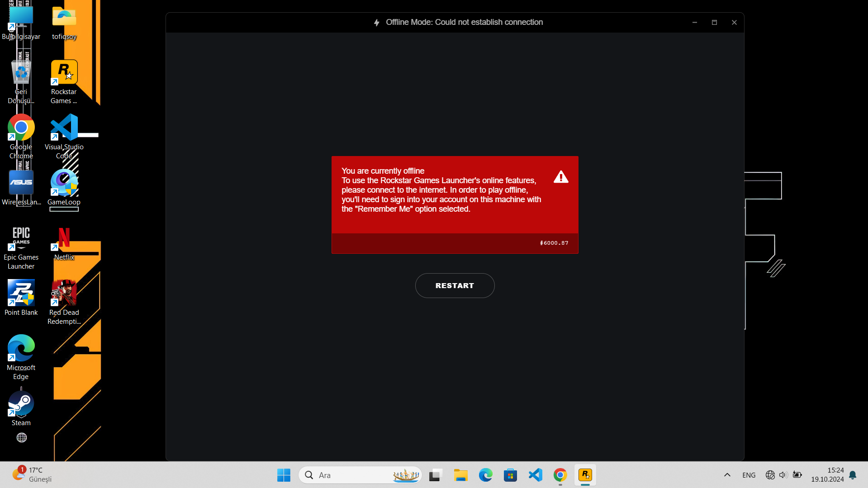Open File Explorer from the taskbar
Viewport: 868px width, 488px height.
(460, 475)
